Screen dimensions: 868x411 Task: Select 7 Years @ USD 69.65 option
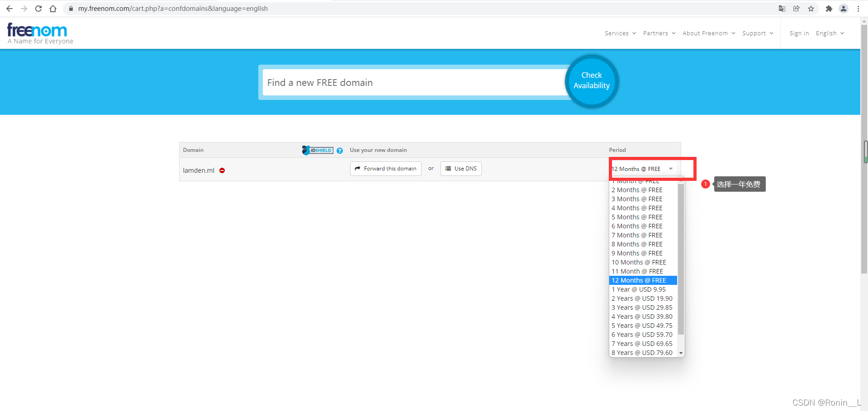643,344
